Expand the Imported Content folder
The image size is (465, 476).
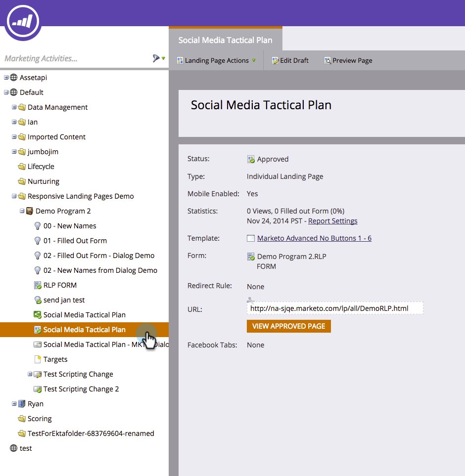tap(14, 137)
